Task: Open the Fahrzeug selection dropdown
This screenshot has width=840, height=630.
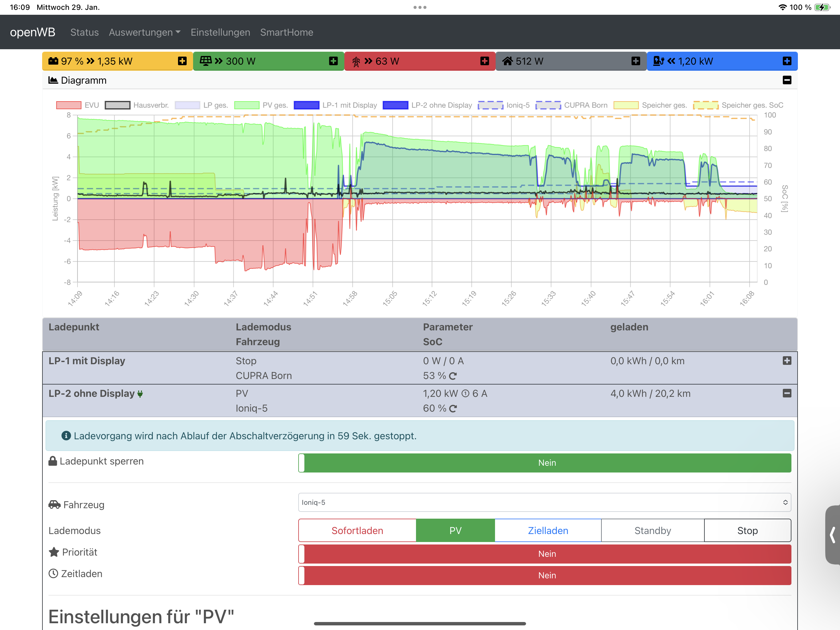Action: (544, 502)
